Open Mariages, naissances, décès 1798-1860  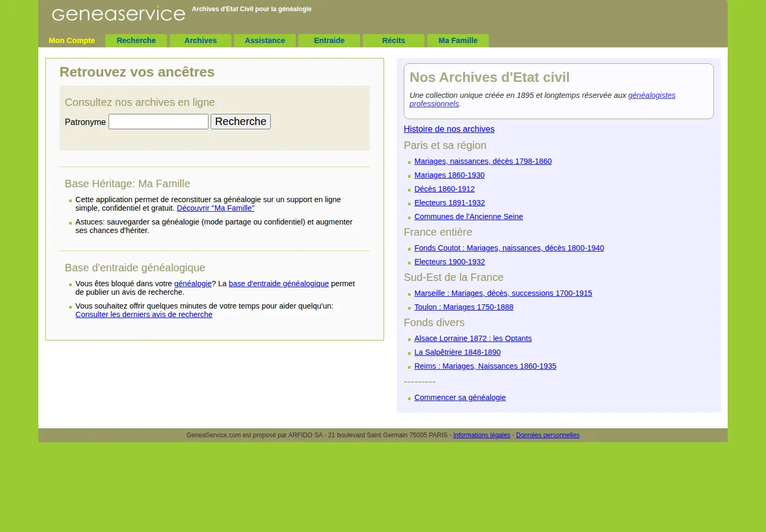[x=483, y=161]
